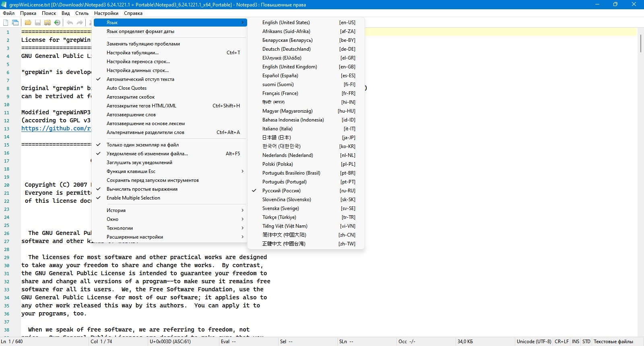Uncheck 'Вычислять простые выражения'

169,189
